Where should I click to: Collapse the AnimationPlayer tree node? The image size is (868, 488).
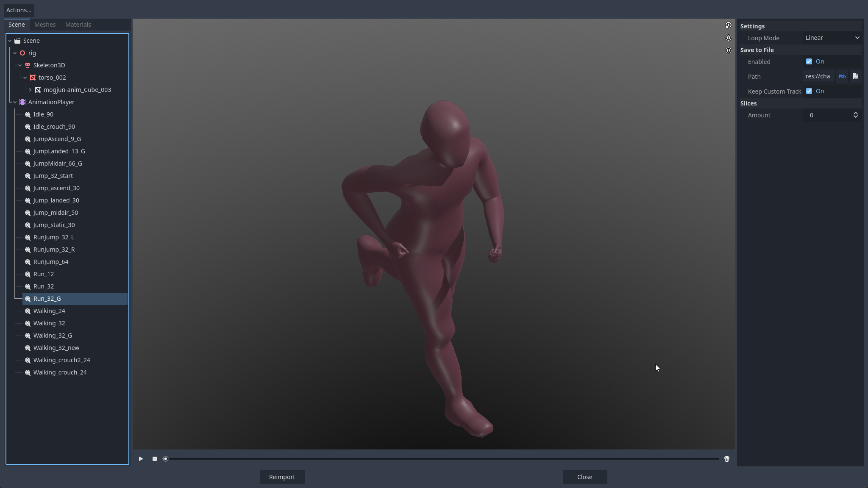pyautogui.click(x=15, y=102)
